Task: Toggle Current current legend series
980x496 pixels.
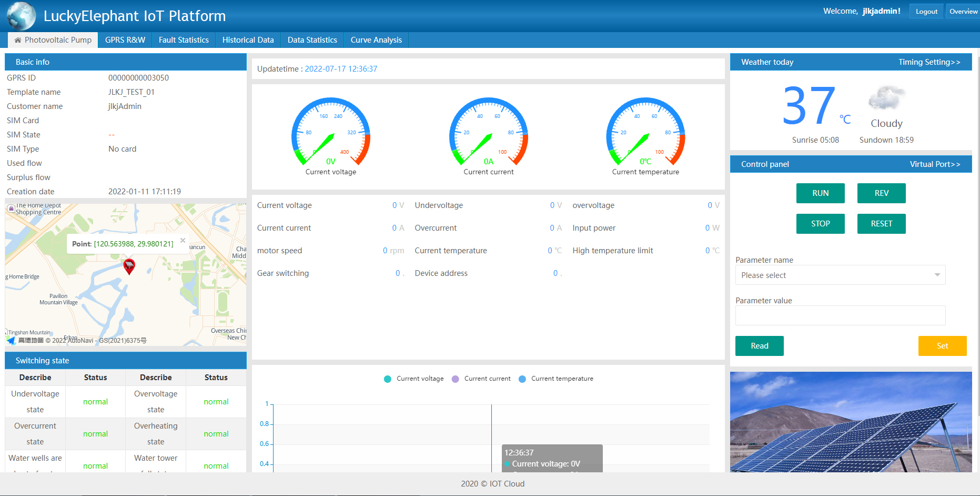Action: tap(481, 379)
